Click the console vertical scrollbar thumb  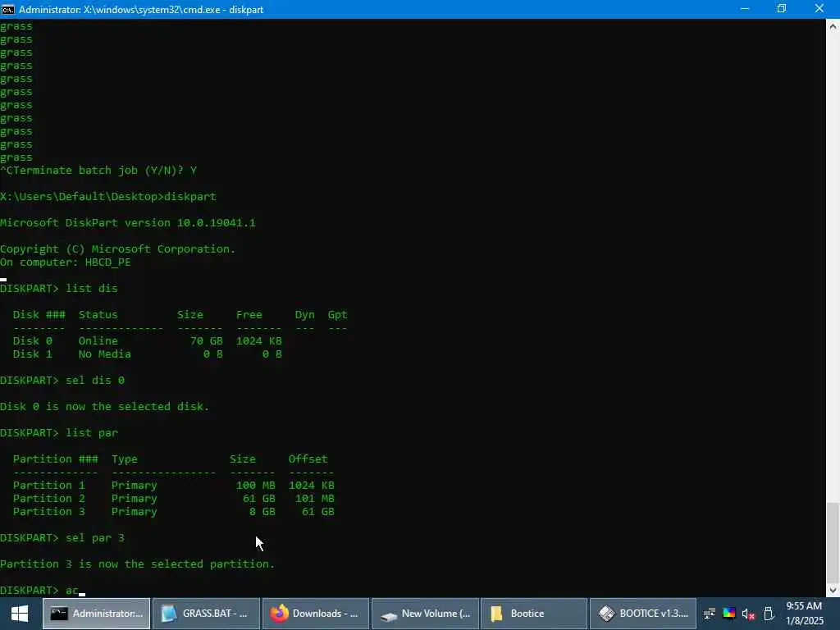click(x=833, y=541)
